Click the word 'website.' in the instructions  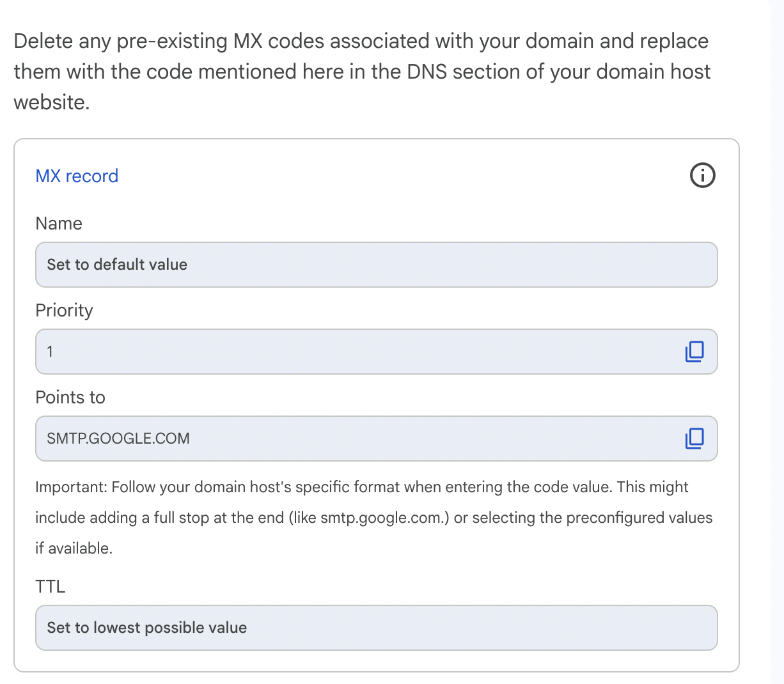(52, 102)
